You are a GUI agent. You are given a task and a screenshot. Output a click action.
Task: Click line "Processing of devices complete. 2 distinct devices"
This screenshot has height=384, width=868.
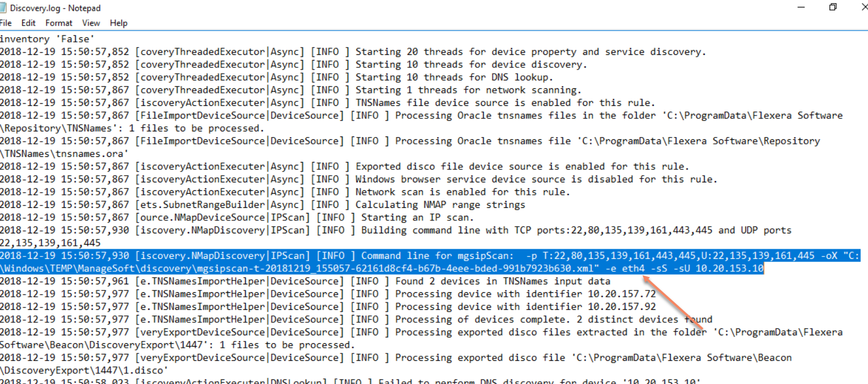tap(356, 319)
